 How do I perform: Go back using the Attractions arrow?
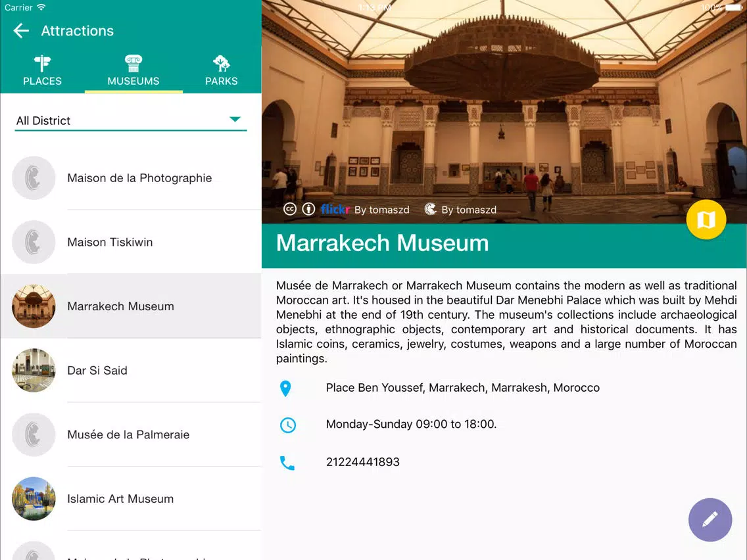[x=21, y=31]
